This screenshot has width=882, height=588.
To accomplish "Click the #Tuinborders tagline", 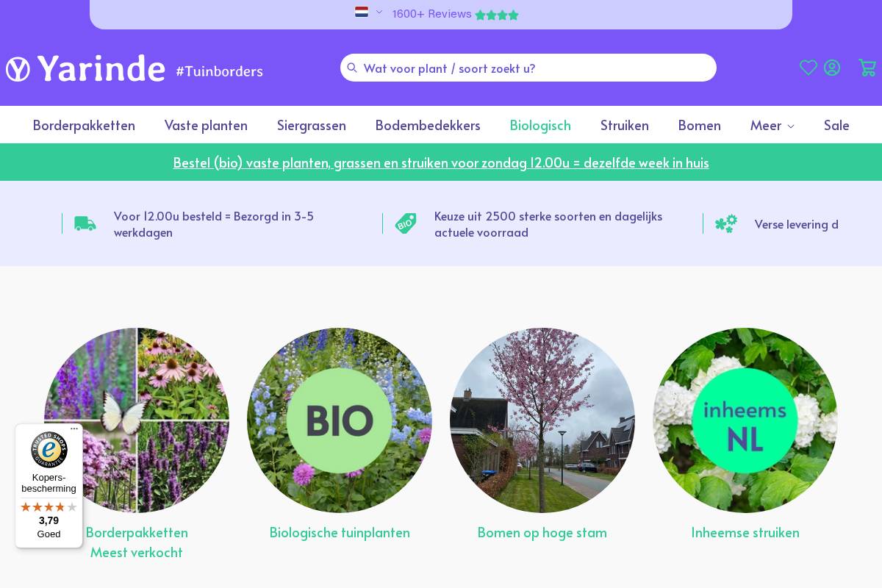I will click(x=220, y=71).
